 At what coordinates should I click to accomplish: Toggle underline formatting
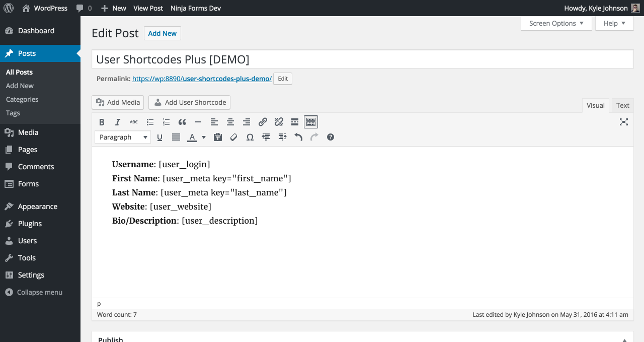[159, 137]
